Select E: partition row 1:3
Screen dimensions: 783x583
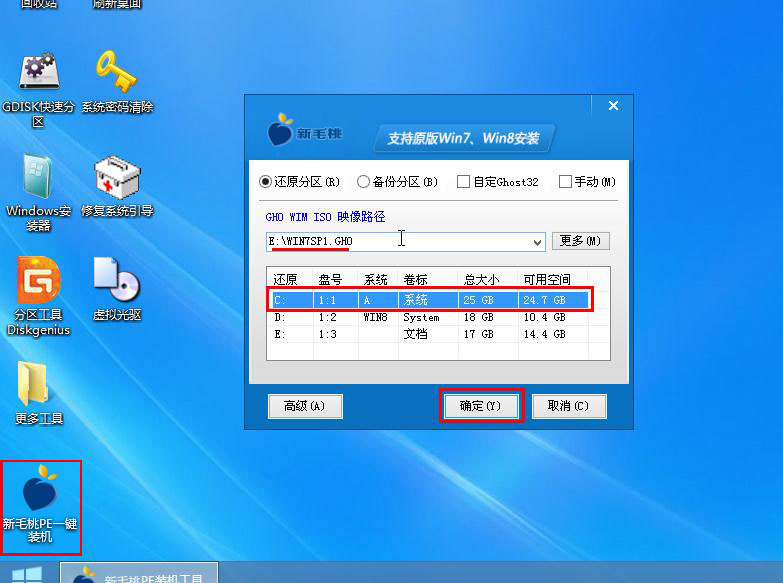pos(430,334)
